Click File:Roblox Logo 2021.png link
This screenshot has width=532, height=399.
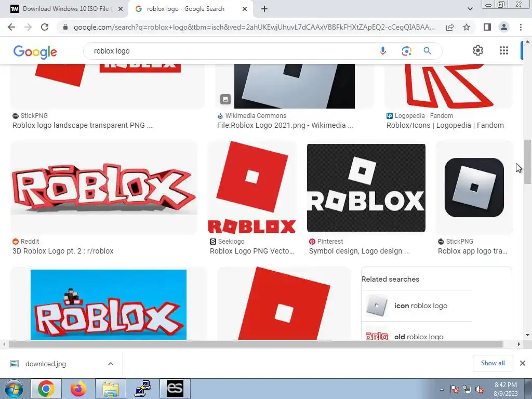click(x=285, y=125)
